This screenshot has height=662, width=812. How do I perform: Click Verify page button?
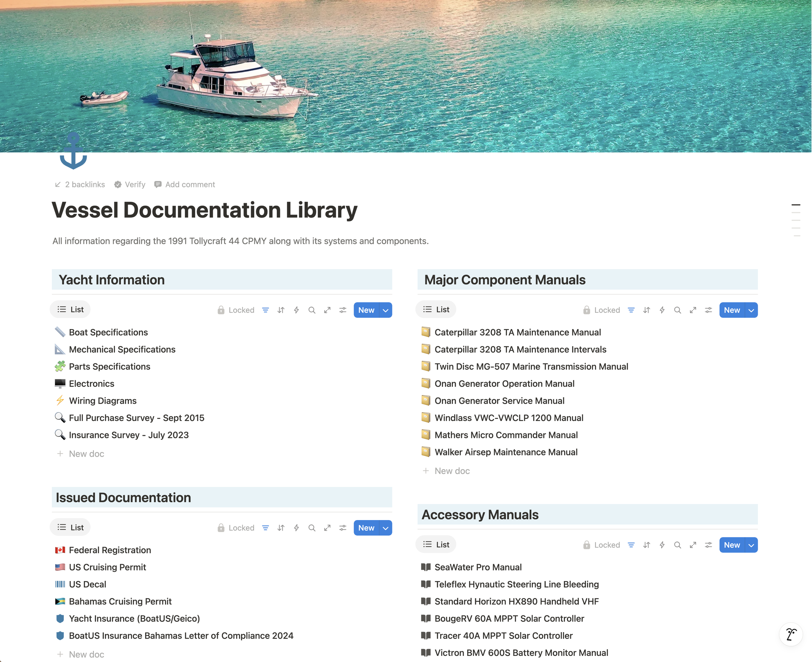point(130,185)
